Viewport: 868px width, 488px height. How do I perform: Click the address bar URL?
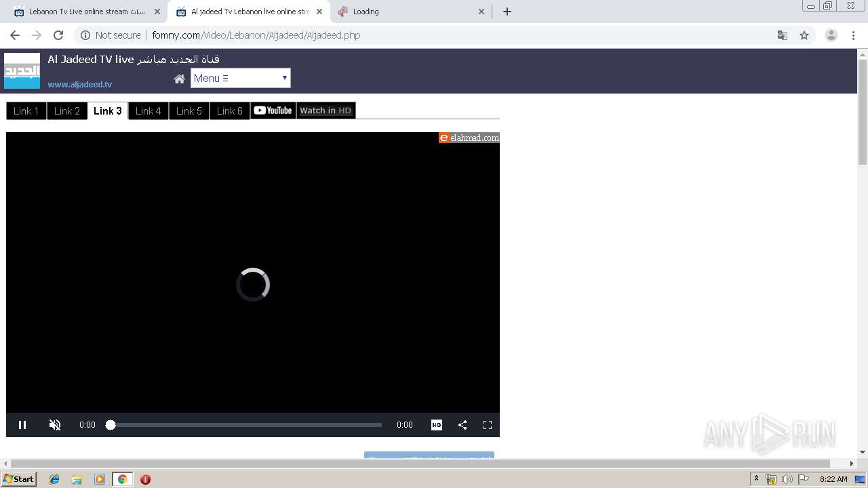pos(256,35)
